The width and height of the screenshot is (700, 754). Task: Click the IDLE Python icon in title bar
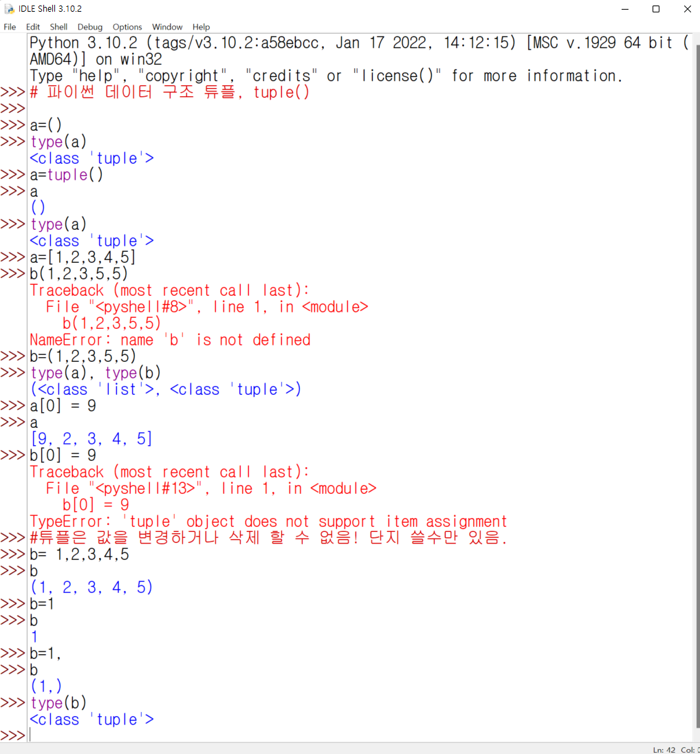point(9,9)
